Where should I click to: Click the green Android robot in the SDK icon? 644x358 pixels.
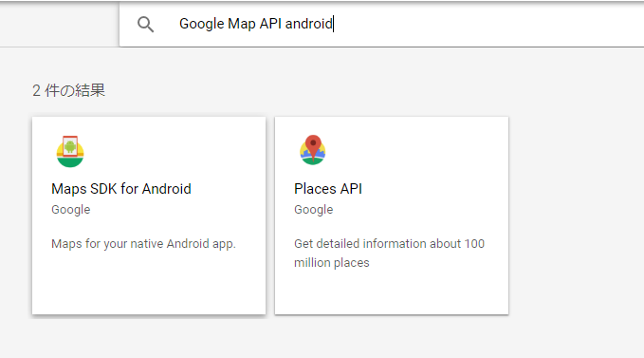tap(70, 146)
